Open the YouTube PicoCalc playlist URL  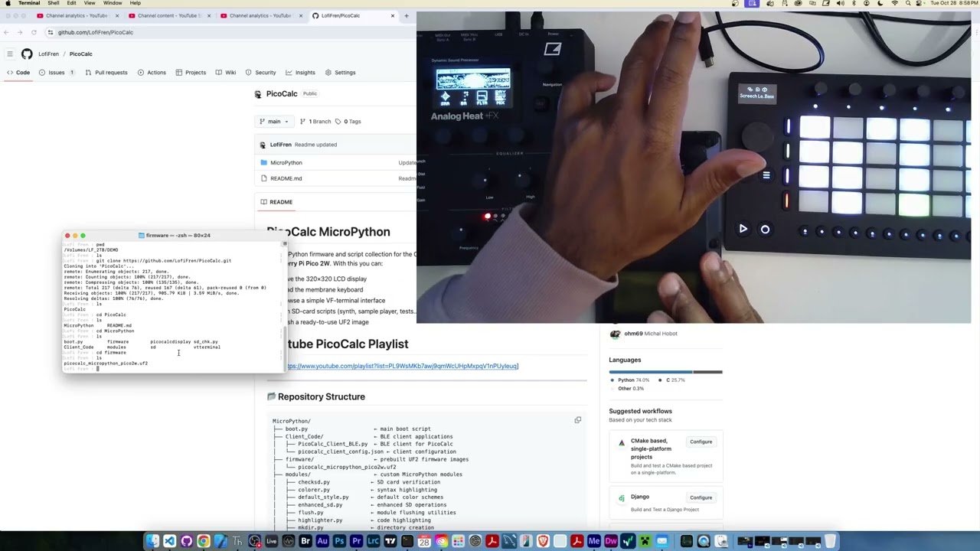(403, 366)
